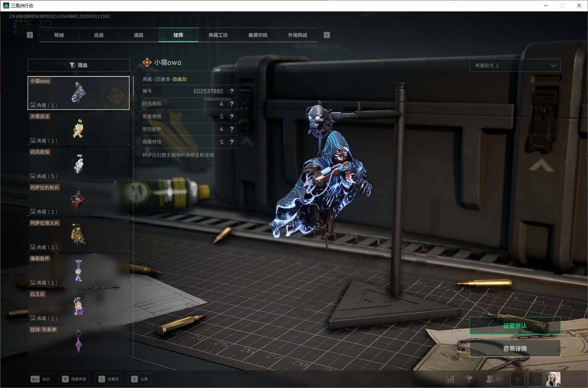Click the 出售 sell button
Image resolution: width=588 pixels, height=388 pixels.
[139, 379]
